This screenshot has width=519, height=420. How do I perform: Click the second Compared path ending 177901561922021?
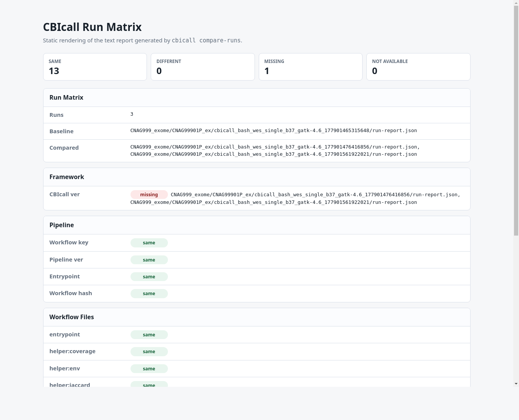(274, 154)
